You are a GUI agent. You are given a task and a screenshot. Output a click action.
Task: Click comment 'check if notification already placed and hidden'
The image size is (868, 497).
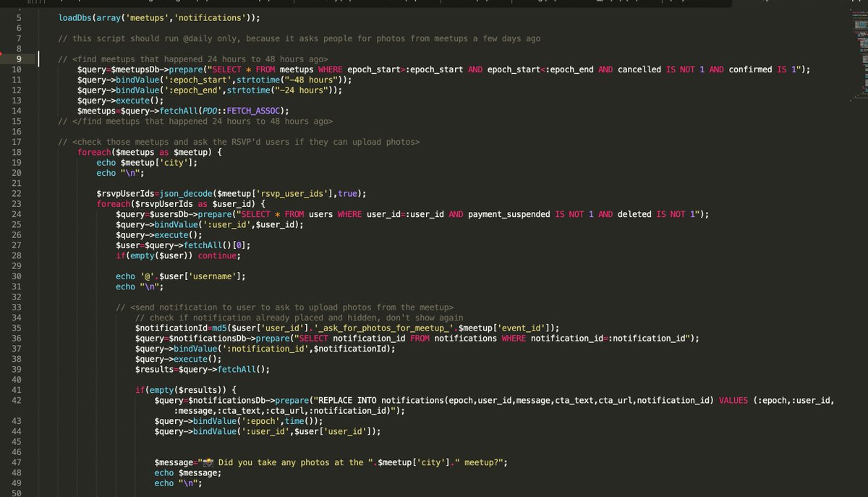click(x=299, y=318)
